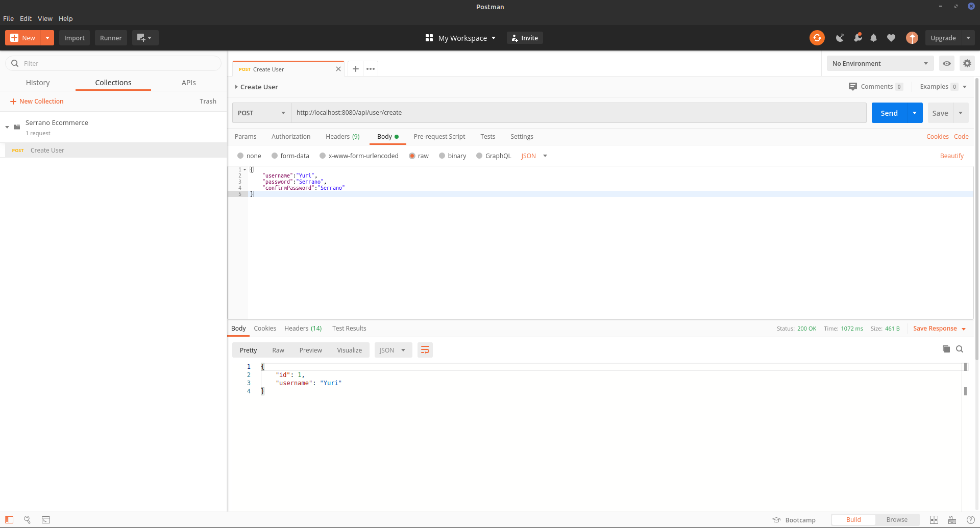
Task: Select the none body type radio
Action: pyautogui.click(x=240, y=156)
